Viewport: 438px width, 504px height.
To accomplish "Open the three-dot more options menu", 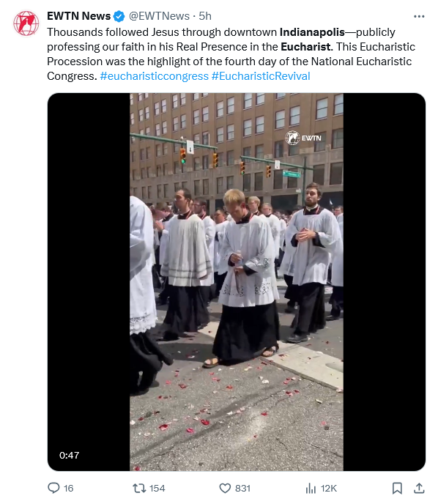I will tap(419, 16).
